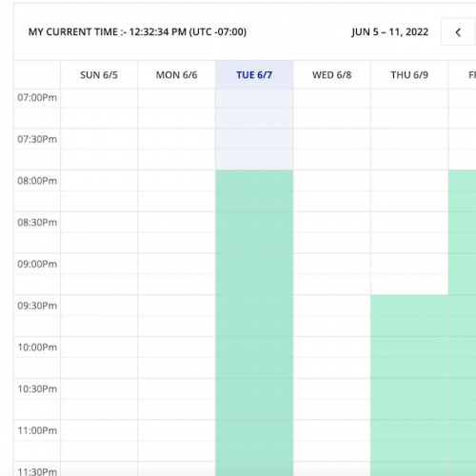
Task: Click the MON 6/6 day header
Action: pyautogui.click(x=176, y=75)
